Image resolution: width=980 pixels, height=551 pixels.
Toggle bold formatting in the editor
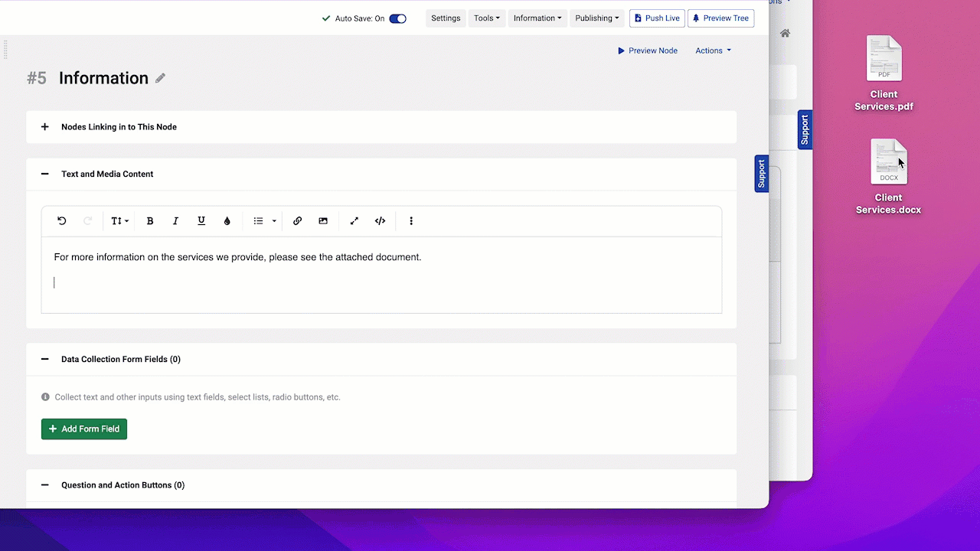(x=150, y=221)
